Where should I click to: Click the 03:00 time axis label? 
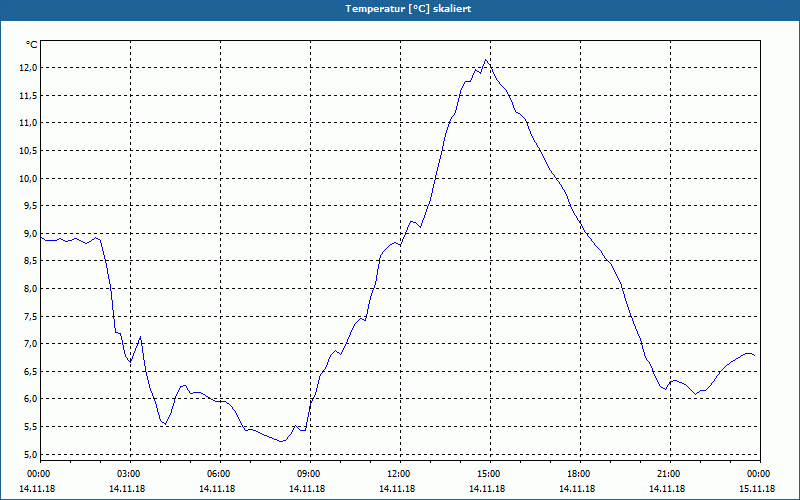(x=131, y=474)
